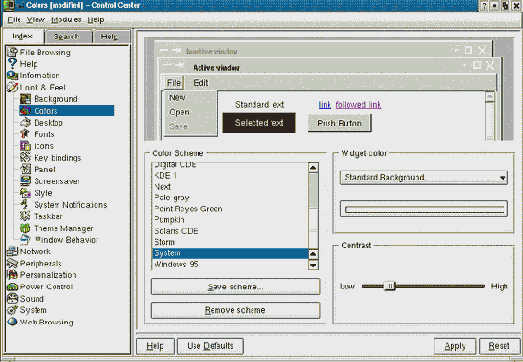523x362 pixels.
Task: Click the Key Bindings module icon
Action: (x=25, y=157)
